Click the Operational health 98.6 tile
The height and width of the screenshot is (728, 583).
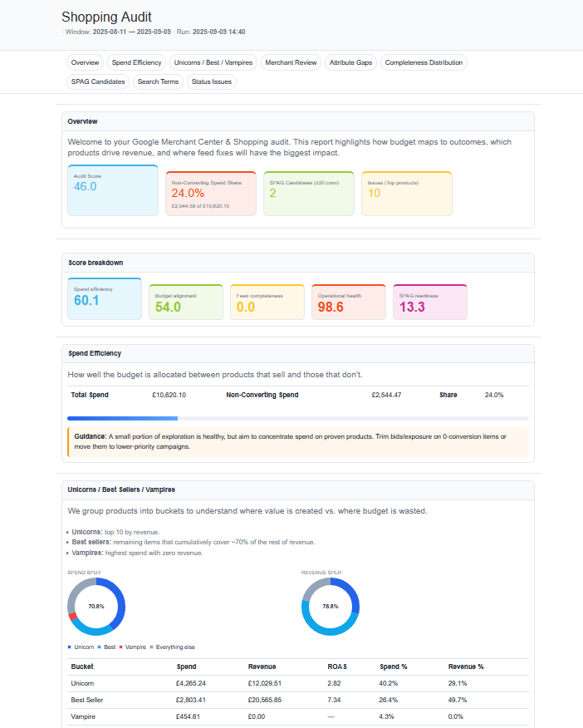tap(349, 302)
